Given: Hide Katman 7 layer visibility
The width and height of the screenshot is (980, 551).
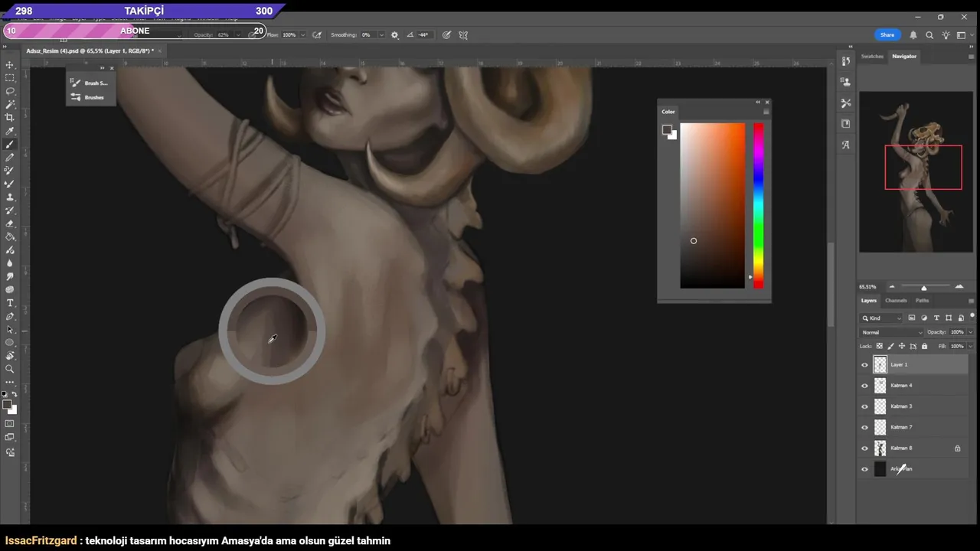Looking at the screenshot, I should (x=865, y=427).
